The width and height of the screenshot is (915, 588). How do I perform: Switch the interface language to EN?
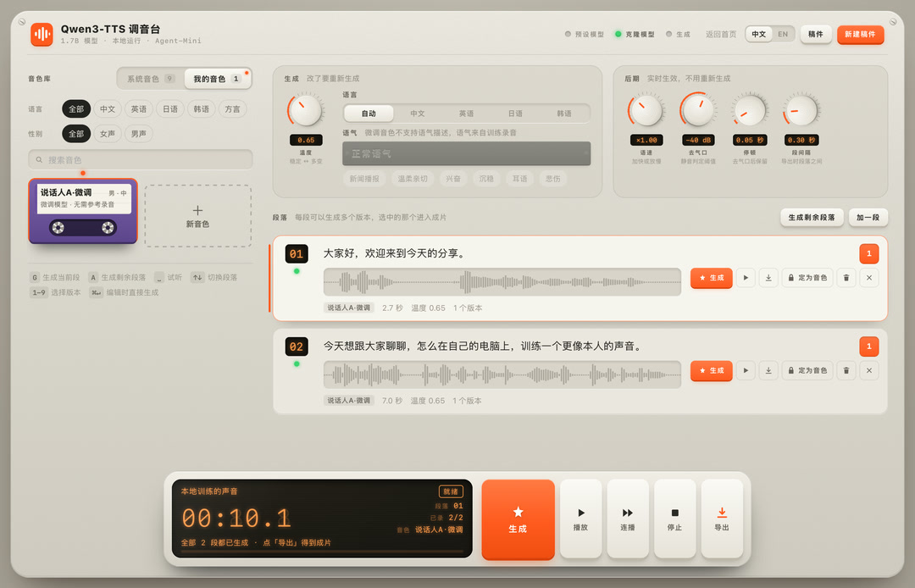pos(783,35)
